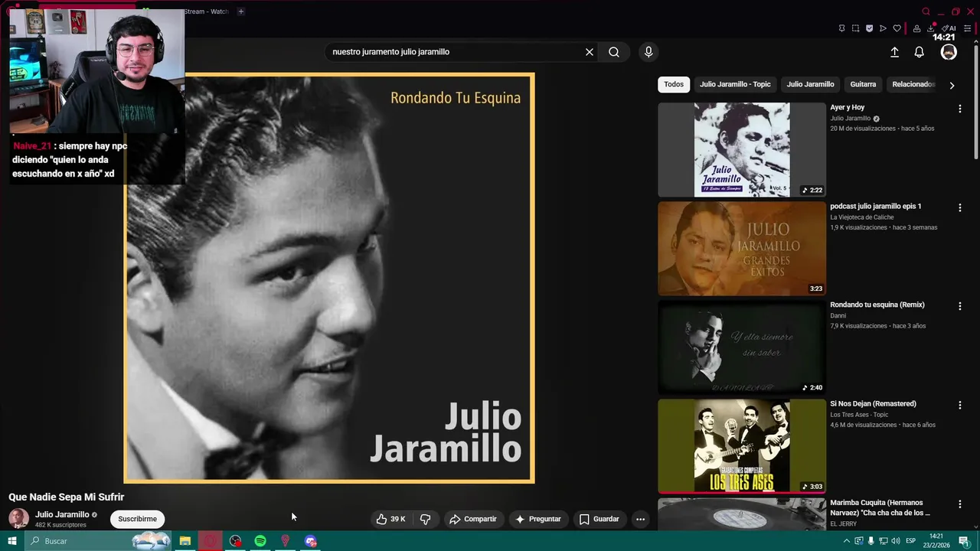Open the Ayer y Hoy video thumbnail
Image resolution: width=980 pixels, height=551 pixels.
pos(742,150)
